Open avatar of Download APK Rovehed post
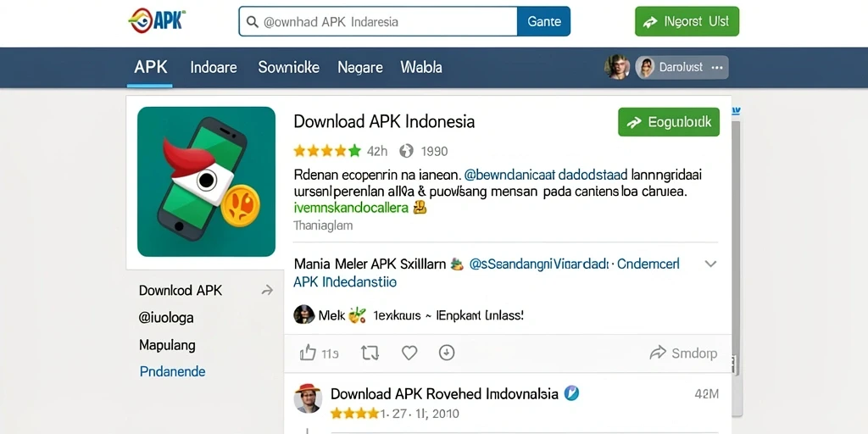 (x=308, y=398)
